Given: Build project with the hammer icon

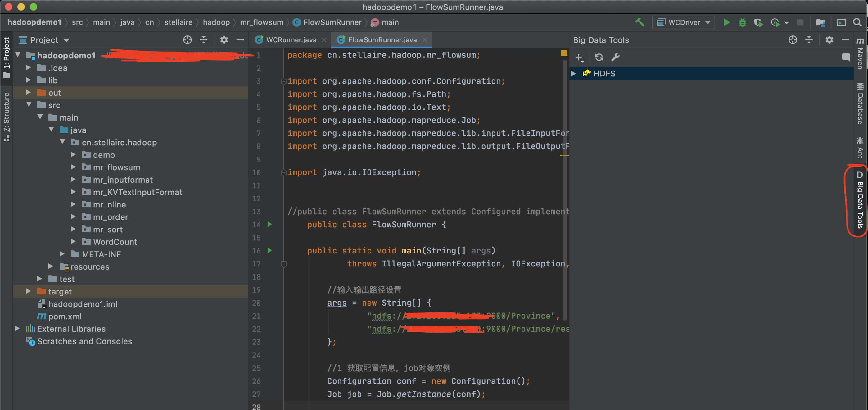Looking at the screenshot, I should tap(640, 23).
